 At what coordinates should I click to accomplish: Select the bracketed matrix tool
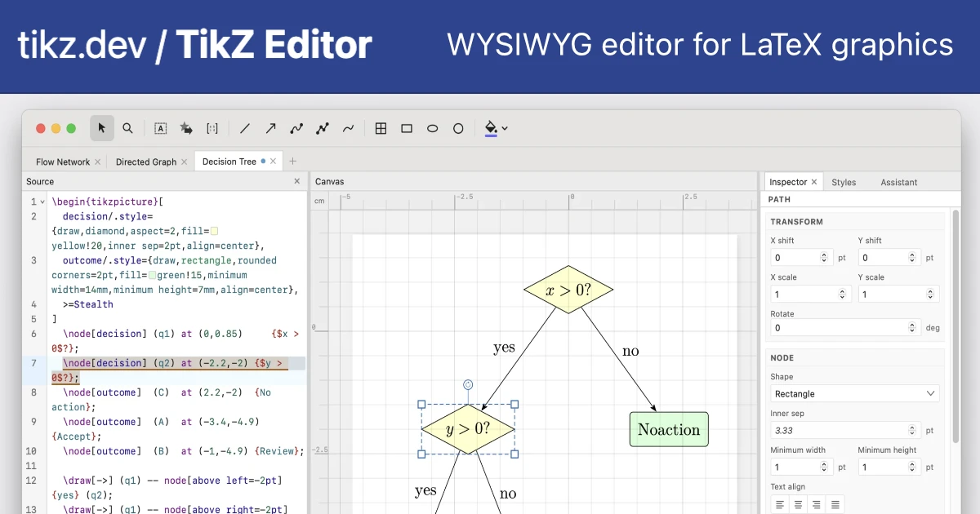[x=212, y=128]
